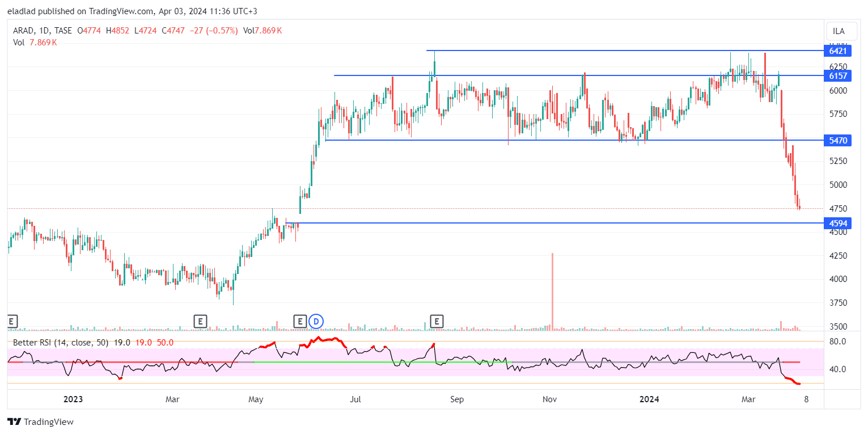Click the TradingView logo
The image size is (868, 434).
pyautogui.click(x=40, y=422)
